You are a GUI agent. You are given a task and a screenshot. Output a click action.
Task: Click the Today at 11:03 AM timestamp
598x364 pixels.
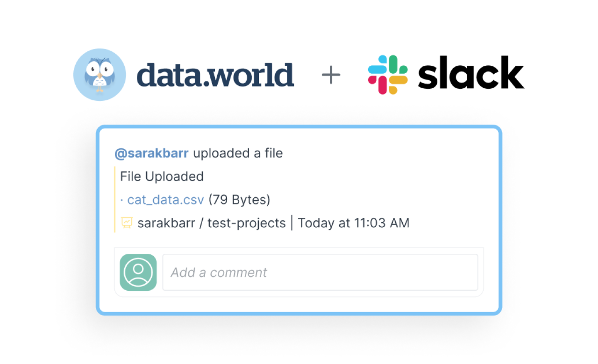(x=354, y=223)
